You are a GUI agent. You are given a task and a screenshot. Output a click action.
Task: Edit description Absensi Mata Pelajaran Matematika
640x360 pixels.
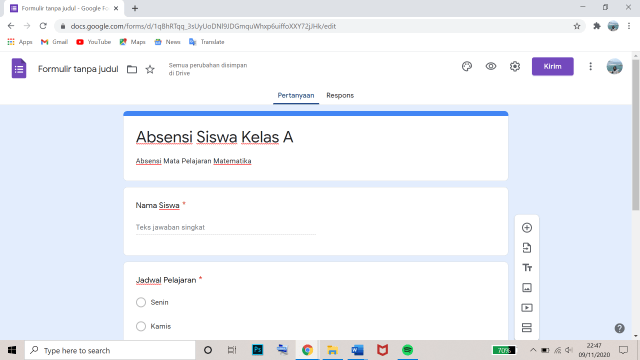click(x=193, y=161)
